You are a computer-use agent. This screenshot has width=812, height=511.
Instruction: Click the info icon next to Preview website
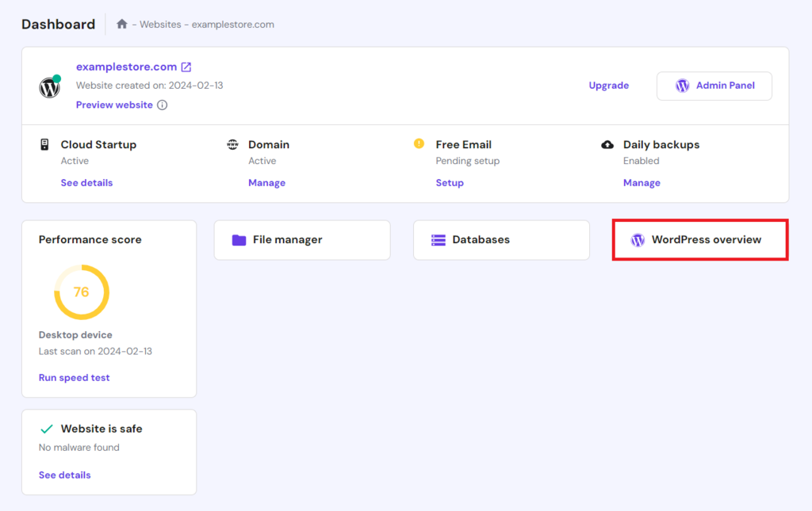point(162,105)
